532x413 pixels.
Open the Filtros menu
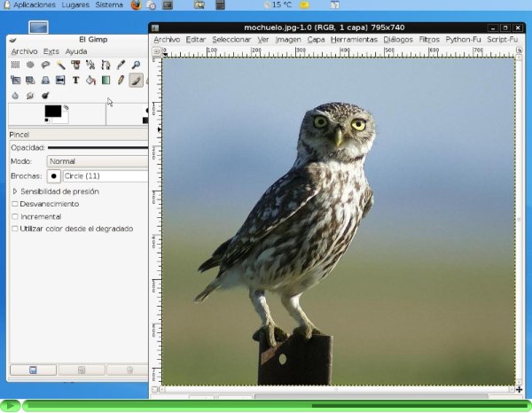(428, 40)
